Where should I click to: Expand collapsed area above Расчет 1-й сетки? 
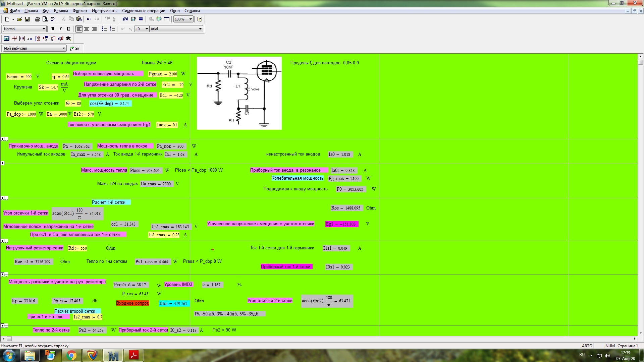tap(2, 198)
